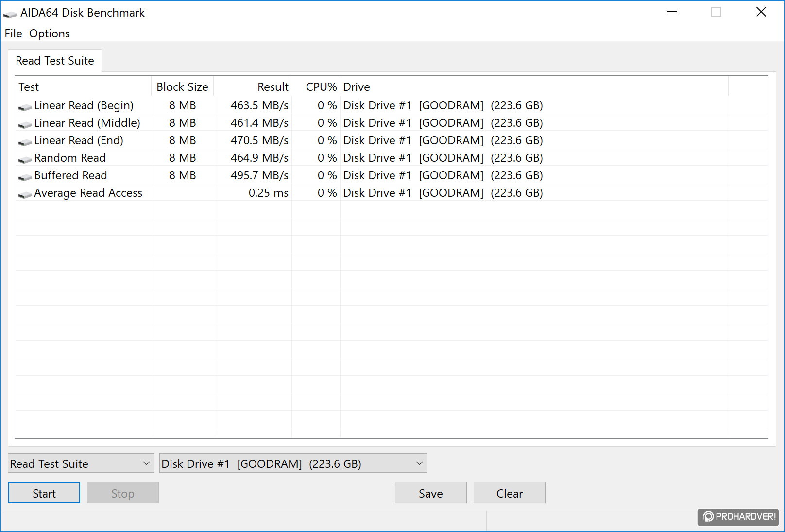Click the Disk Drive #1 cell in Linear Read (End) row
This screenshot has height=532, width=785.
443,140
